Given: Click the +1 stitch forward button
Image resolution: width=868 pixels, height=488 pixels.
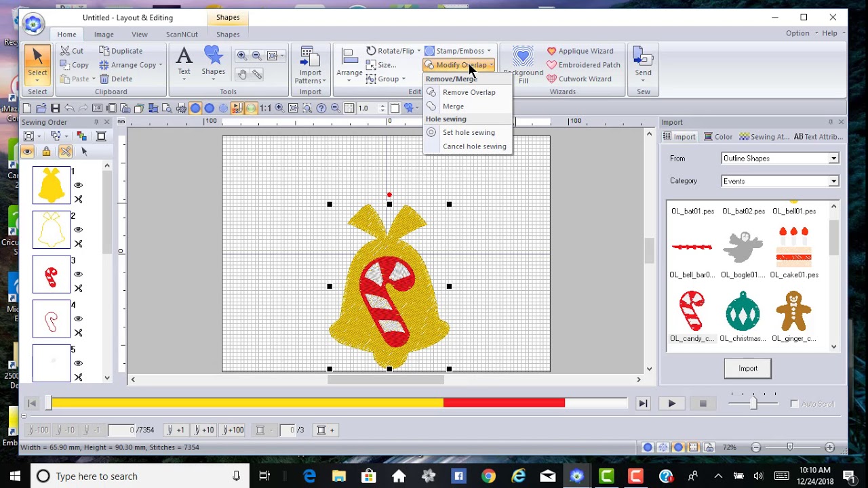Looking at the screenshot, I should click(176, 430).
